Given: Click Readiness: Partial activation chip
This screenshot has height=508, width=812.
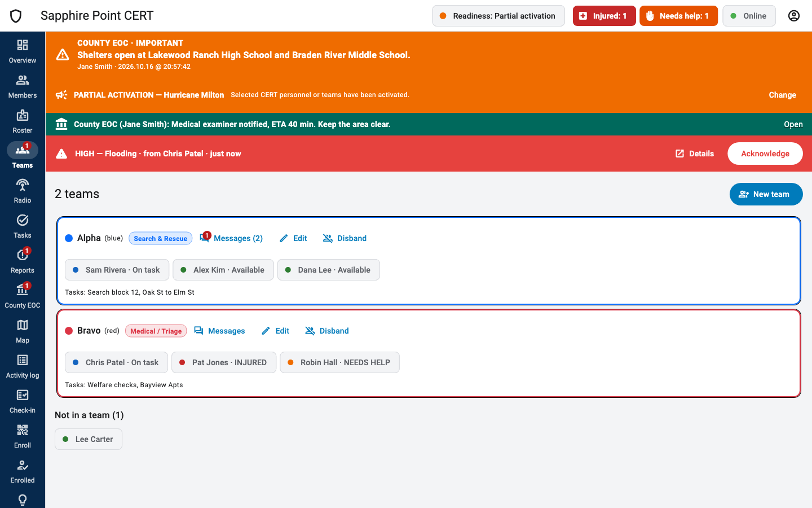Looking at the screenshot, I should (498, 16).
